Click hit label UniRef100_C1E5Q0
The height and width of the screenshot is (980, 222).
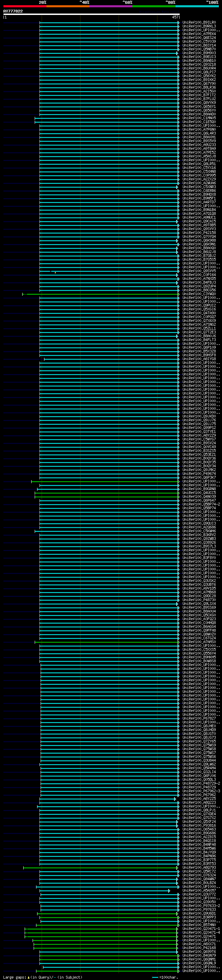click(199, 122)
